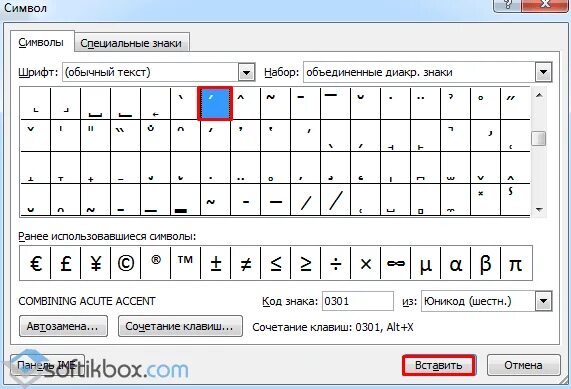Click the Вставить button
Image resolution: width=571 pixels, height=389 pixels.
[x=439, y=365]
